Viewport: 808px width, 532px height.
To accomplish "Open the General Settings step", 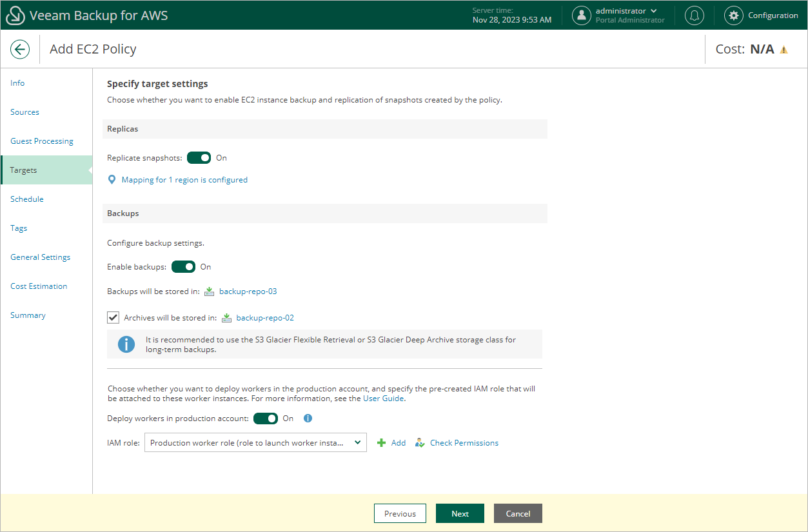I will coord(41,257).
